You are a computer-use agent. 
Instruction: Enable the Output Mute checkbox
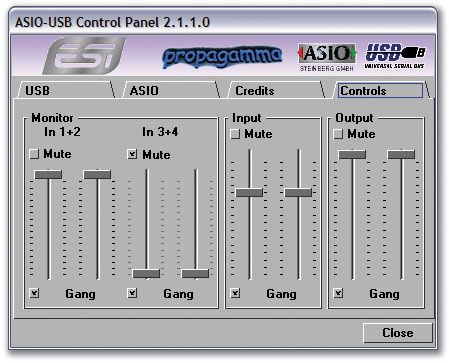(338, 134)
